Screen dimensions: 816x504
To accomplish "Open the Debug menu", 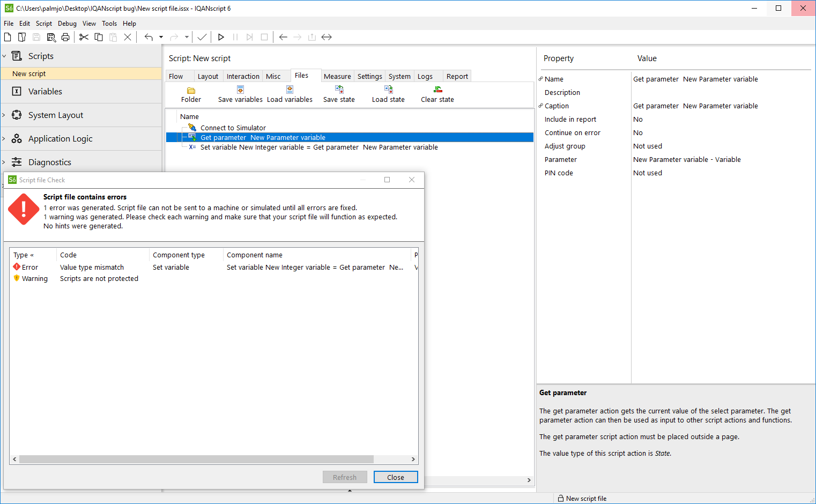I will coord(67,24).
